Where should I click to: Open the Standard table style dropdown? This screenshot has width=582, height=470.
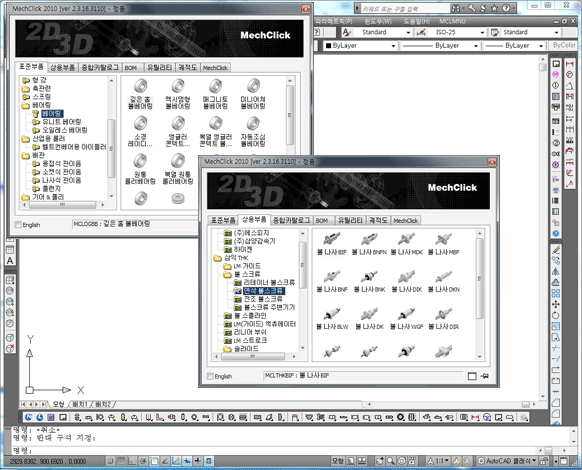556,33
